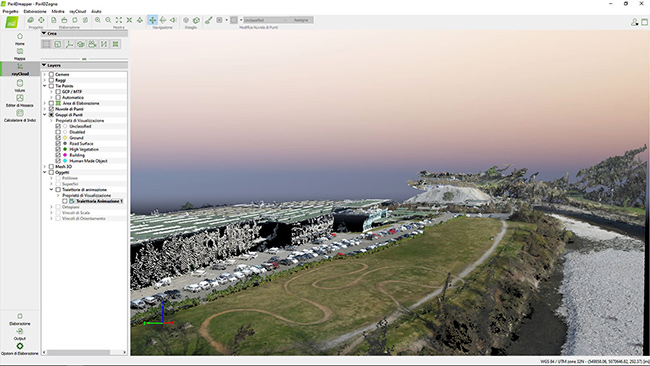Click the last icon in Crea panel row
650x366 pixels.
[x=116, y=44]
